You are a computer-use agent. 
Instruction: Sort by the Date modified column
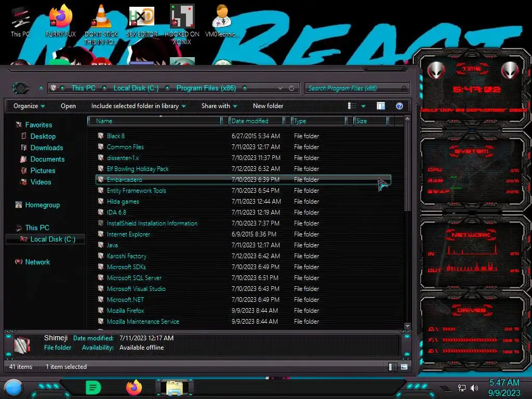[256, 121]
